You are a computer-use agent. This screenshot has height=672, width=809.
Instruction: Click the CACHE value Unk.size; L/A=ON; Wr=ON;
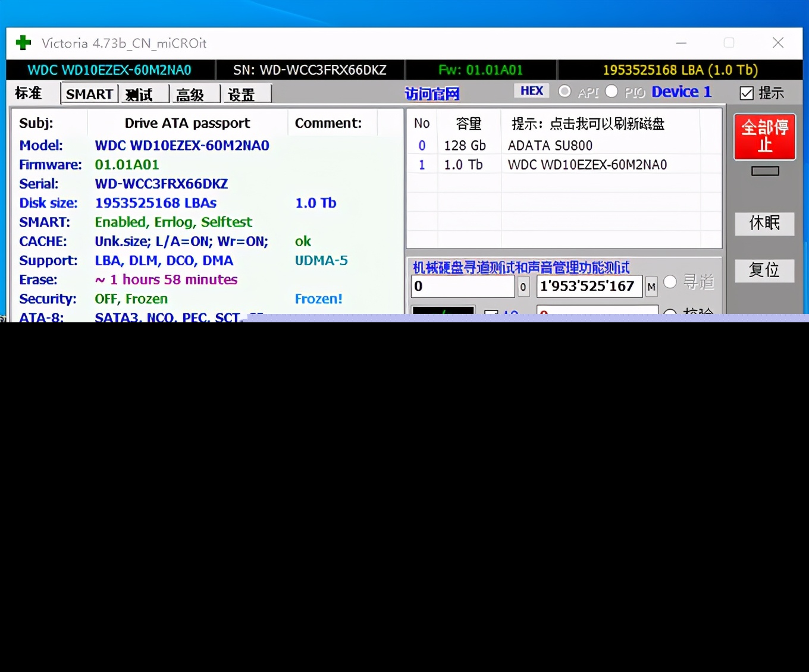point(181,241)
